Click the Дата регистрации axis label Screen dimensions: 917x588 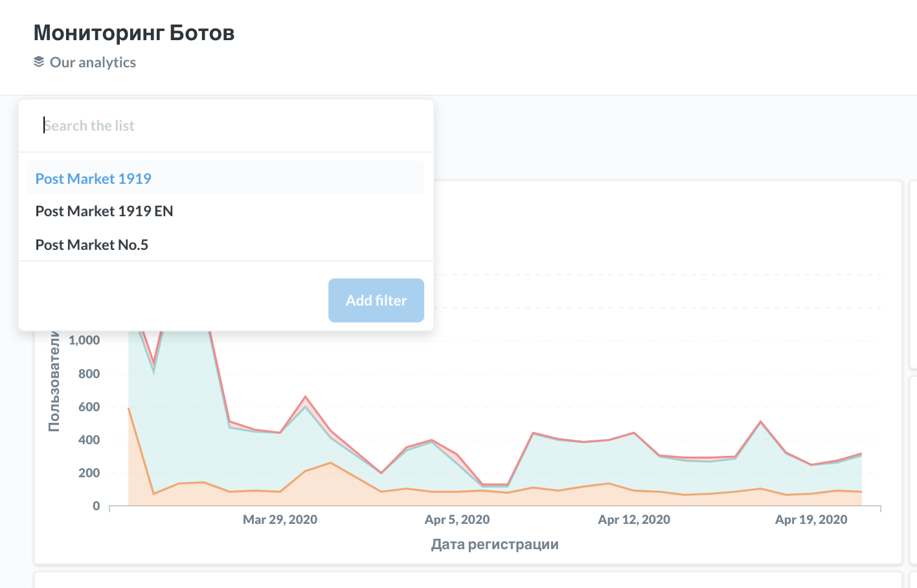point(495,544)
